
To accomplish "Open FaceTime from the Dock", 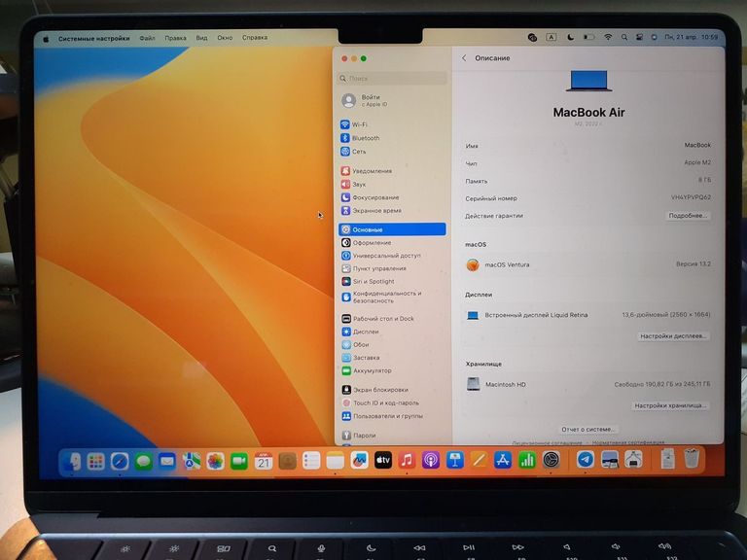I will (x=239, y=462).
